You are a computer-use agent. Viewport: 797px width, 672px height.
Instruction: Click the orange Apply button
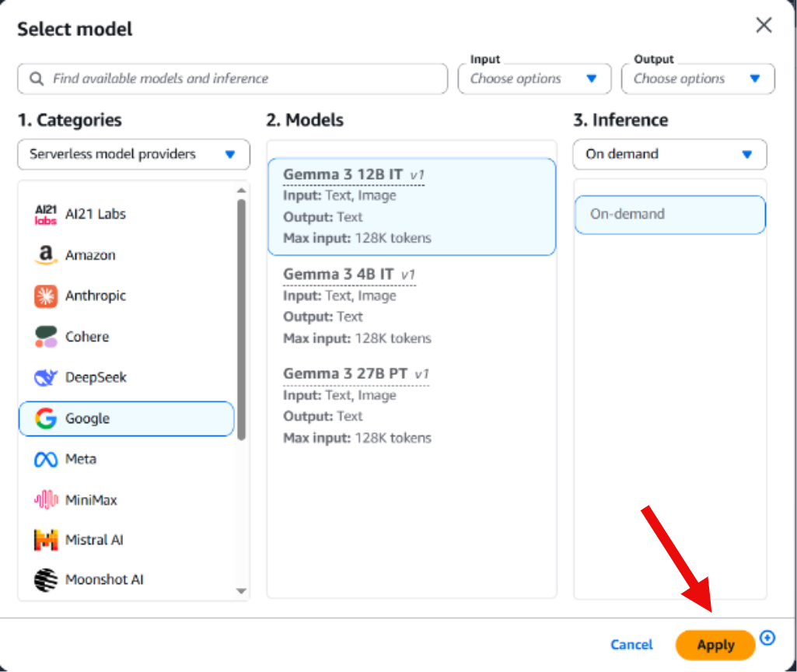point(715,645)
